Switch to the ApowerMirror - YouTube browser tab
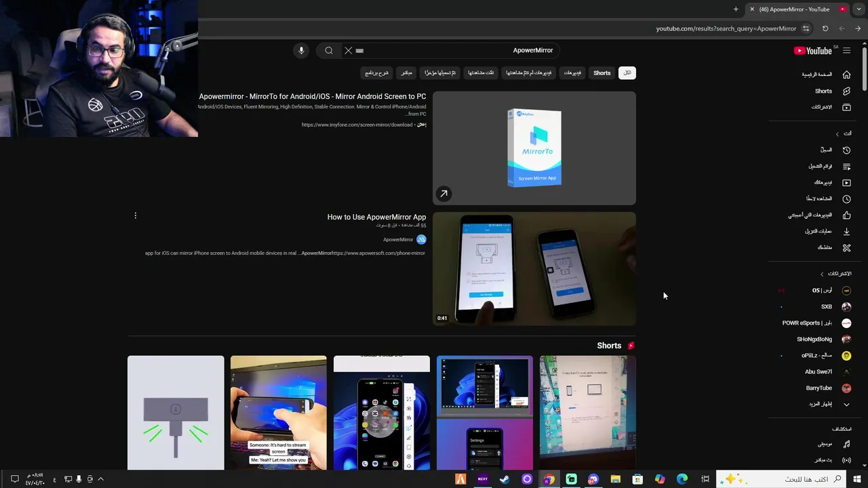The height and width of the screenshot is (488, 868). click(x=797, y=9)
